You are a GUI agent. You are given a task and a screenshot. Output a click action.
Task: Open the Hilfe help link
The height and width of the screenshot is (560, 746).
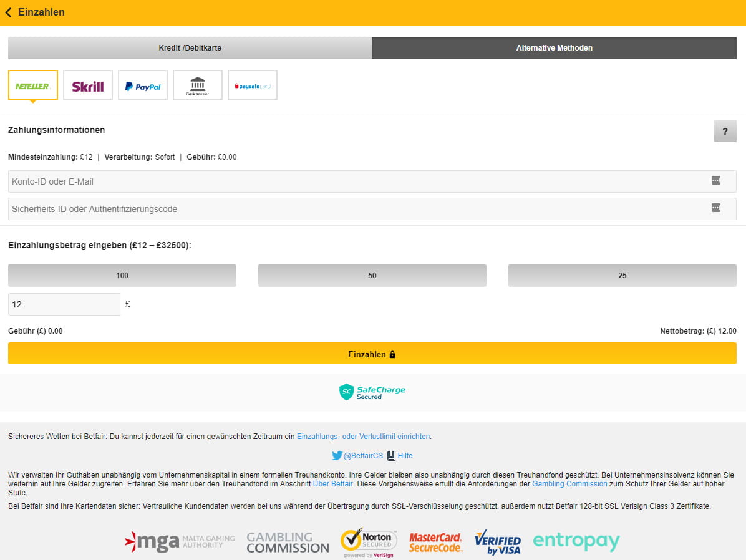pos(400,456)
